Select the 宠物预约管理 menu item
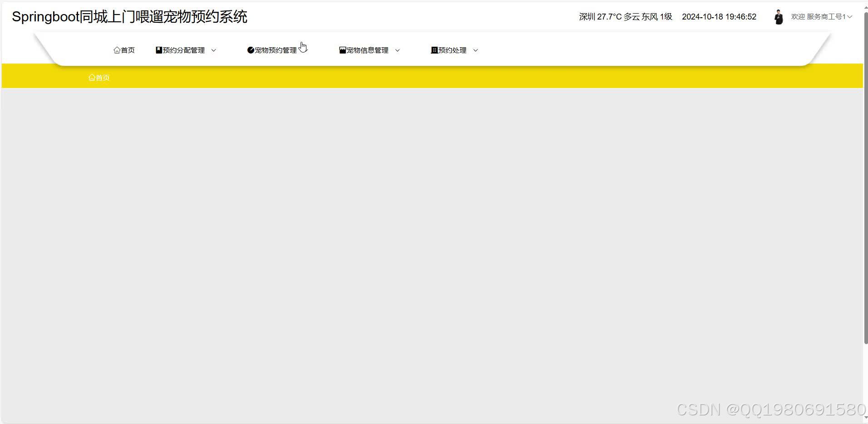 click(x=275, y=50)
